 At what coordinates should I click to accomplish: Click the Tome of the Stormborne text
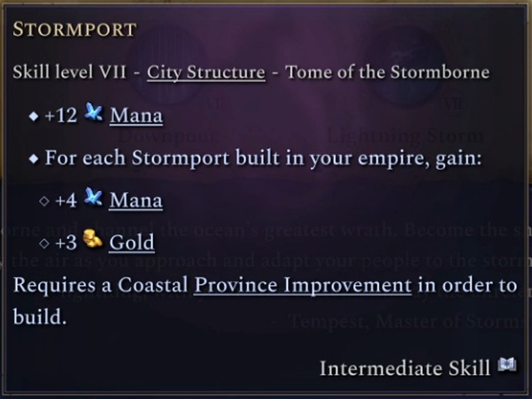(387, 72)
